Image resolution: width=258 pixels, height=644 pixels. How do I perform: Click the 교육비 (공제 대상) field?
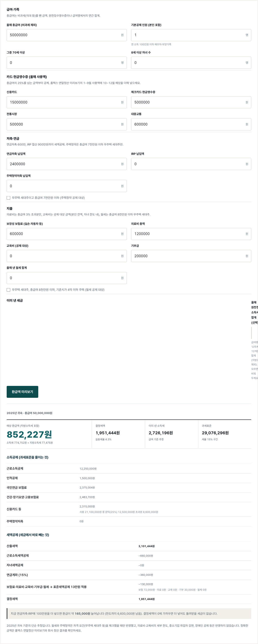(x=67, y=256)
